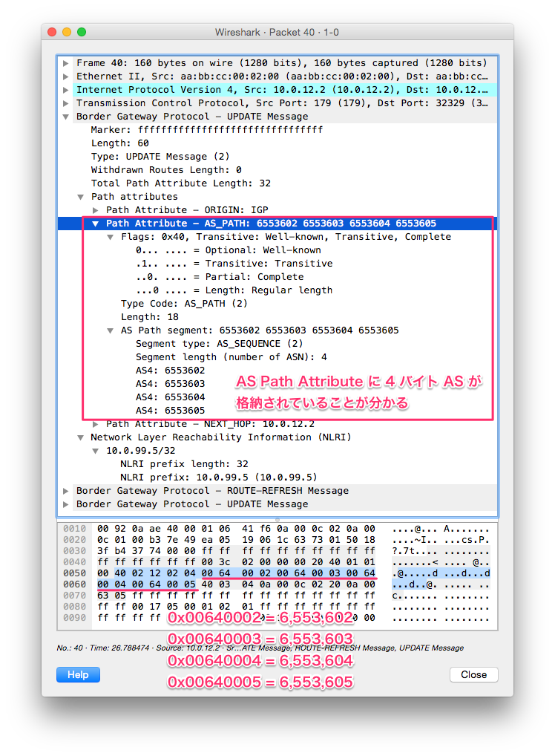This screenshot has height=756, width=555.
Task: Maximize window with green button
Action: (x=82, y=32)
